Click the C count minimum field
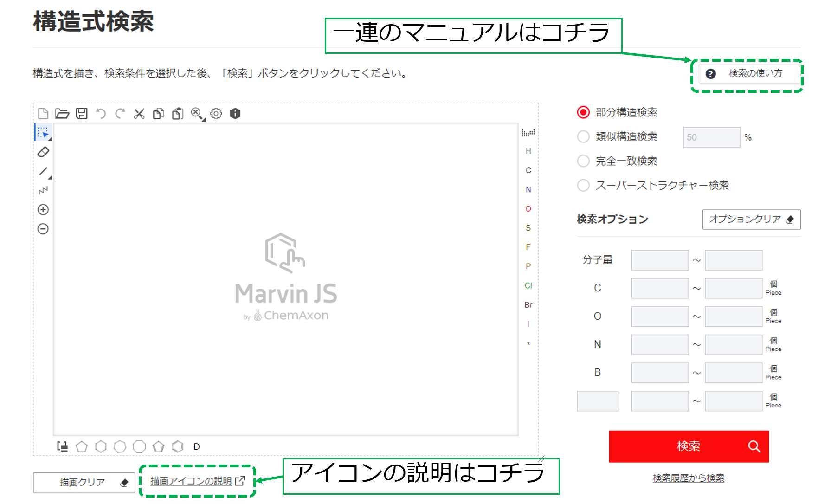The width and height of the screenshot is (818, 504). pyautogui.click(x=660, y=289)
